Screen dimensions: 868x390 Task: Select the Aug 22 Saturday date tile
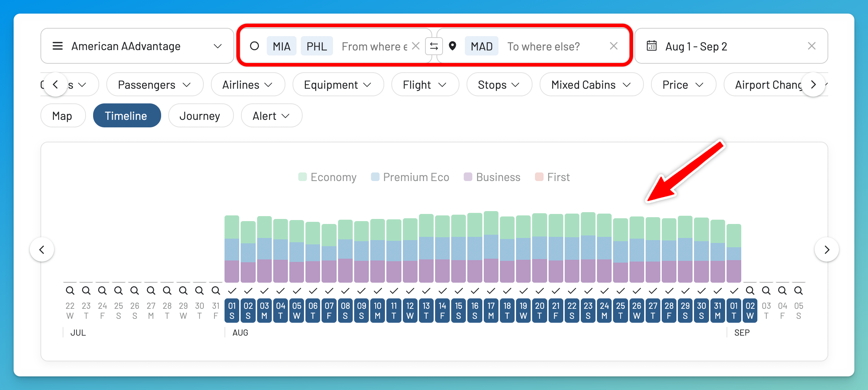572,311
